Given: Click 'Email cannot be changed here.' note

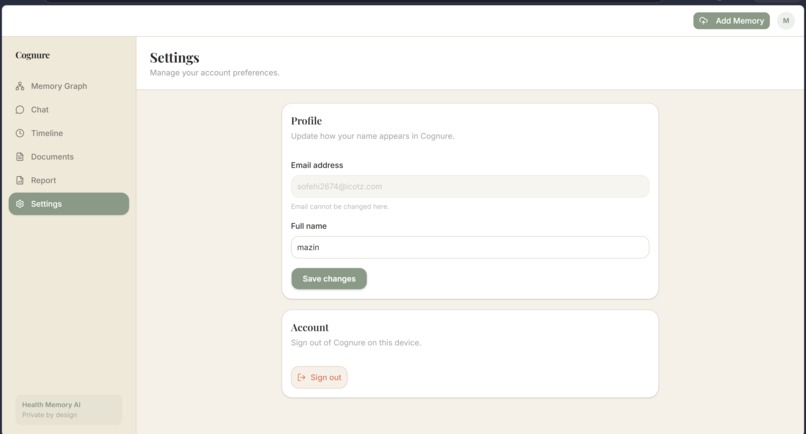Looking at the screenshot, I should pos(340,207).
